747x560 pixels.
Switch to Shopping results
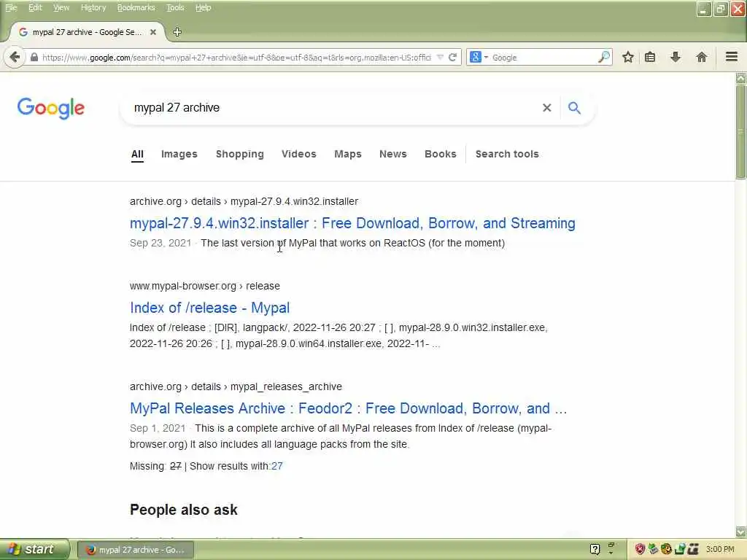tap(239, 155)
